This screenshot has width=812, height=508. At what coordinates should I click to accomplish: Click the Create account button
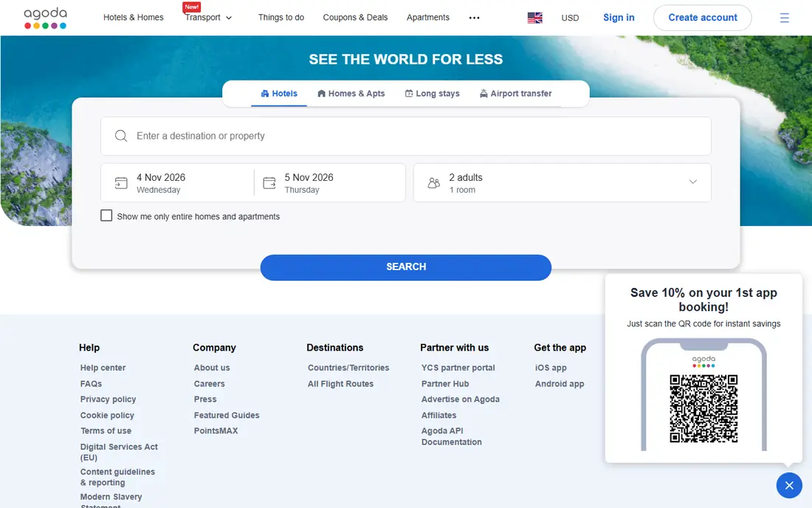click(703, 18)
